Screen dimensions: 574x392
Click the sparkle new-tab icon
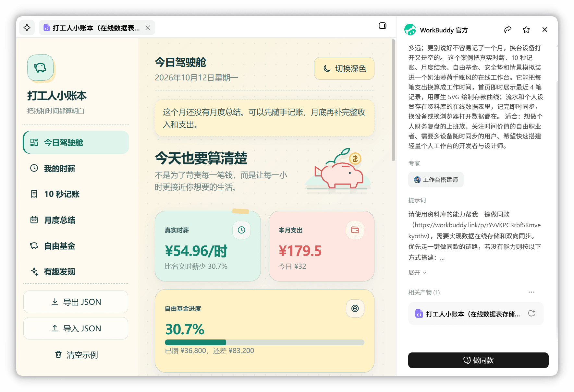(x=27, y=28)
